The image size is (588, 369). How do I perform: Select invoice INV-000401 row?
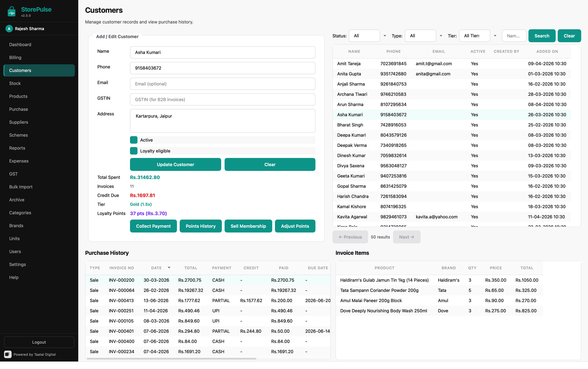208,331
